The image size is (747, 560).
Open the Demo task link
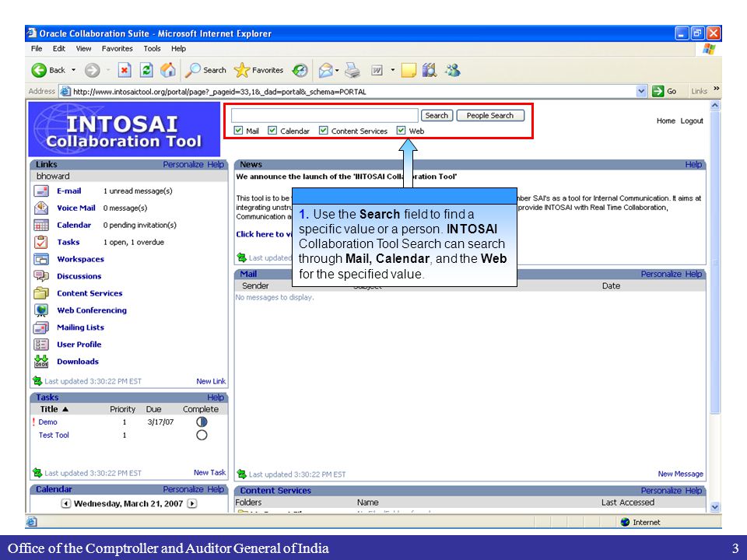point(47,422)
